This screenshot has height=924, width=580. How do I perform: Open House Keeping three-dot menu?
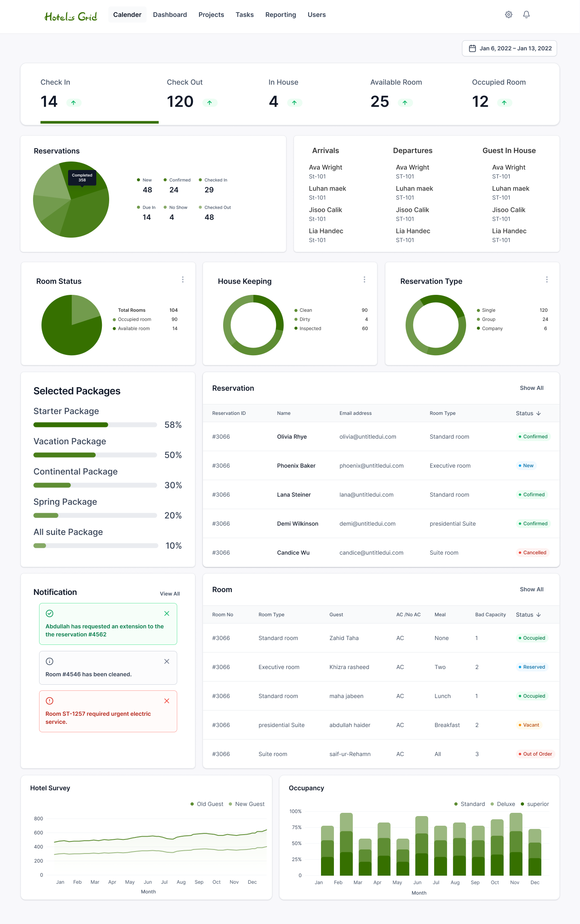coord(365,280)
